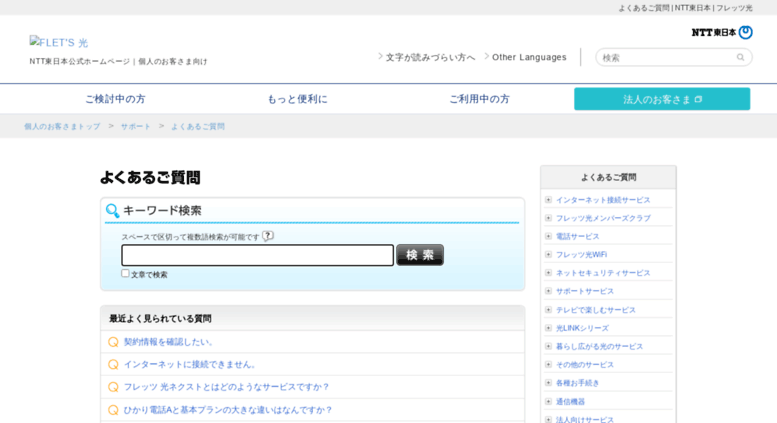
Task: Click the NTT東日本 logo
Action: point(722,32)
